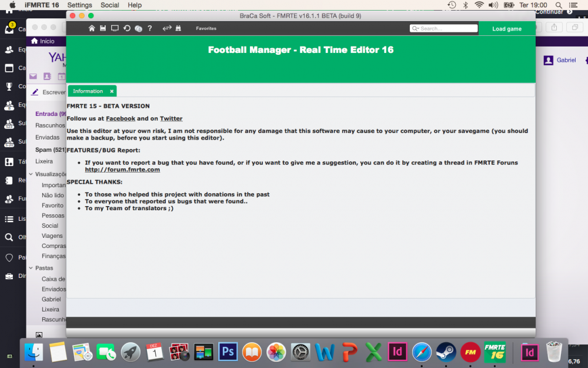The image size is (588, 368).
Task: Open the Trash in the Dock
Action: pyautogui.click(x=554, y=352)
